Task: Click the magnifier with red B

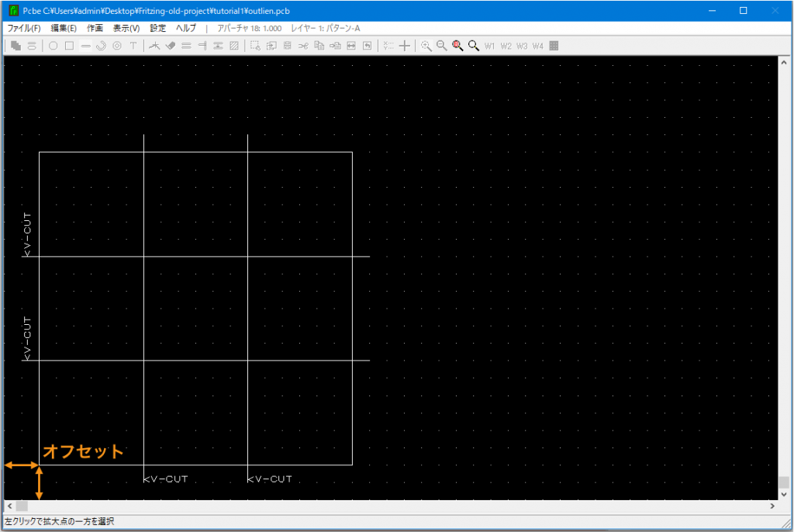Action: coord(457,46)
